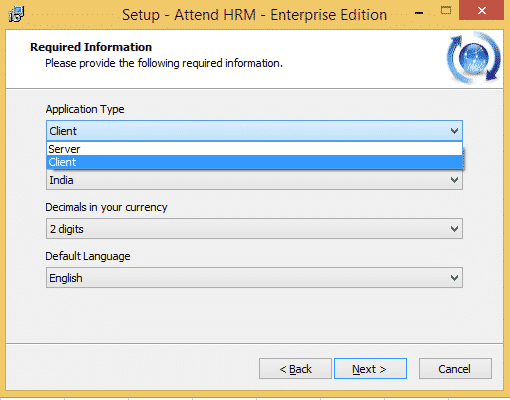Open the currency decimals dropdown showing 2 digits
The width and height of the screenshot is (510, 400).
(x=254, y=229)
